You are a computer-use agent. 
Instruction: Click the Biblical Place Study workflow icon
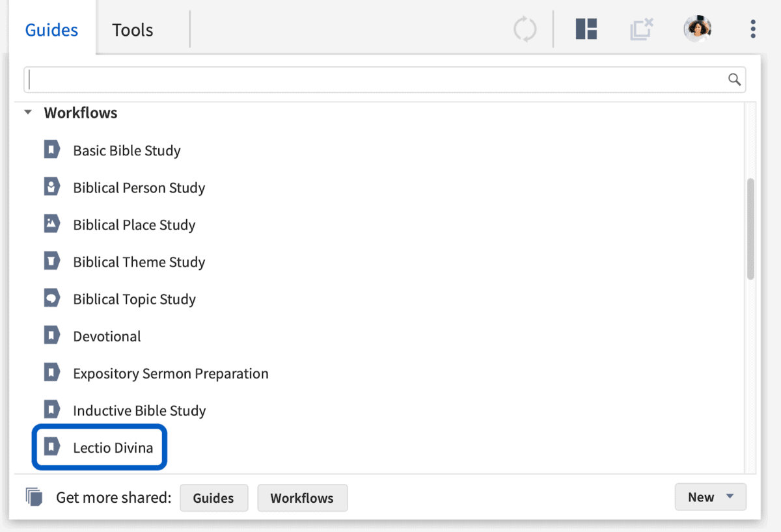tap(51, 224)
